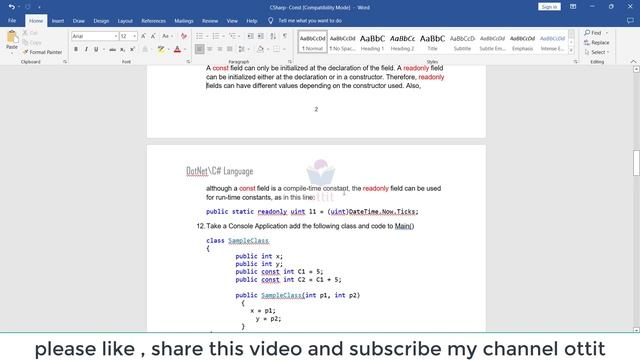Open Font dialog launcher
Image resolution: width=640 pixels, height=360 pixels.
188,62
